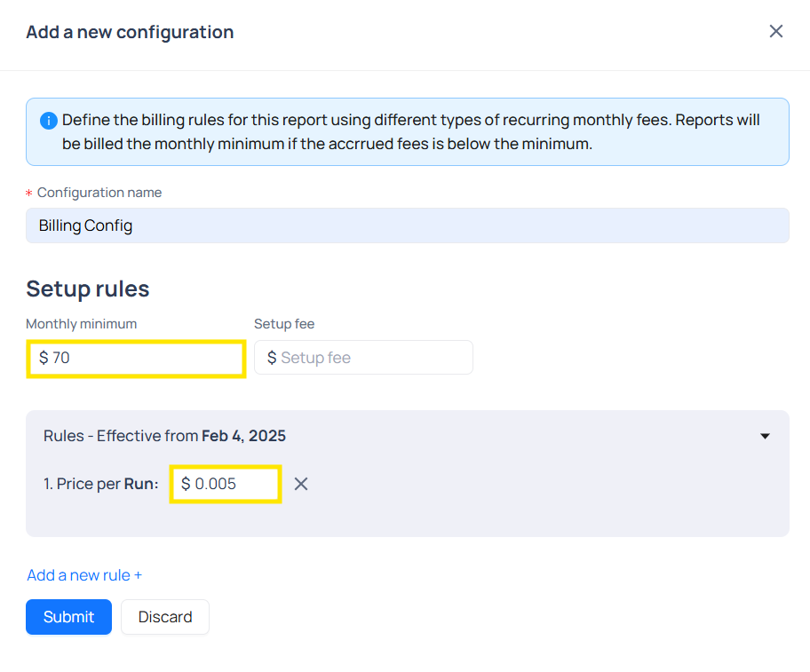The image size is (810, 672).
Task: Click the billing rules info banner text
Action: click(x=410, y=131)
